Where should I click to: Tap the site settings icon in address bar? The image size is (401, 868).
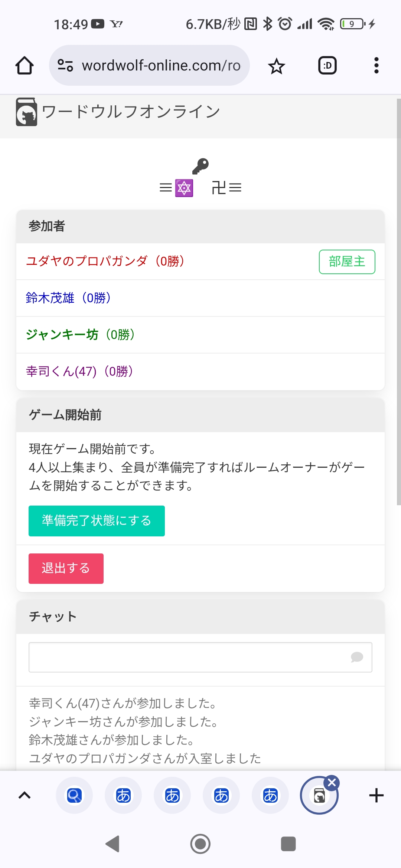[x=65, y=65]
